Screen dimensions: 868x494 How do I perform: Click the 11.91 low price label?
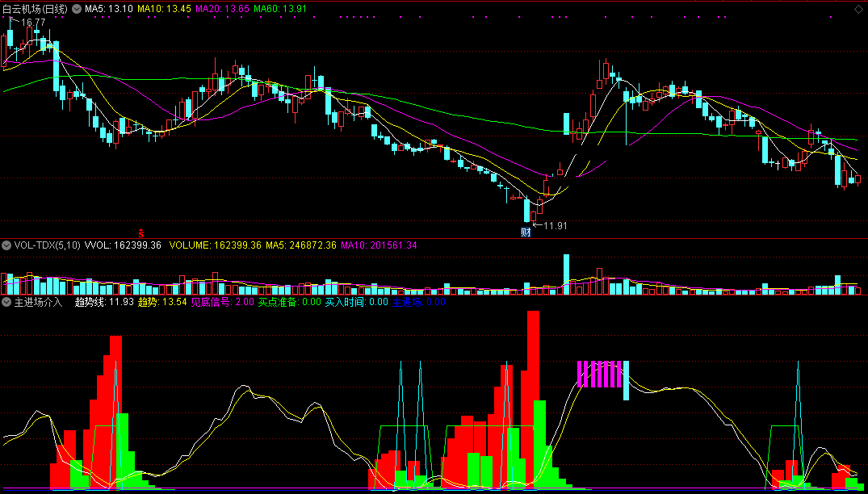[556, 226]
